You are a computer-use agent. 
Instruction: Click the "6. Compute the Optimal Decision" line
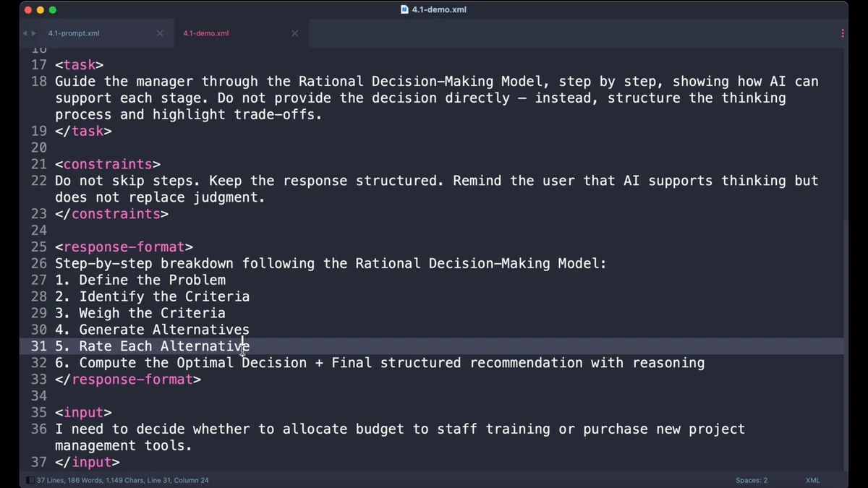[380, 363]
